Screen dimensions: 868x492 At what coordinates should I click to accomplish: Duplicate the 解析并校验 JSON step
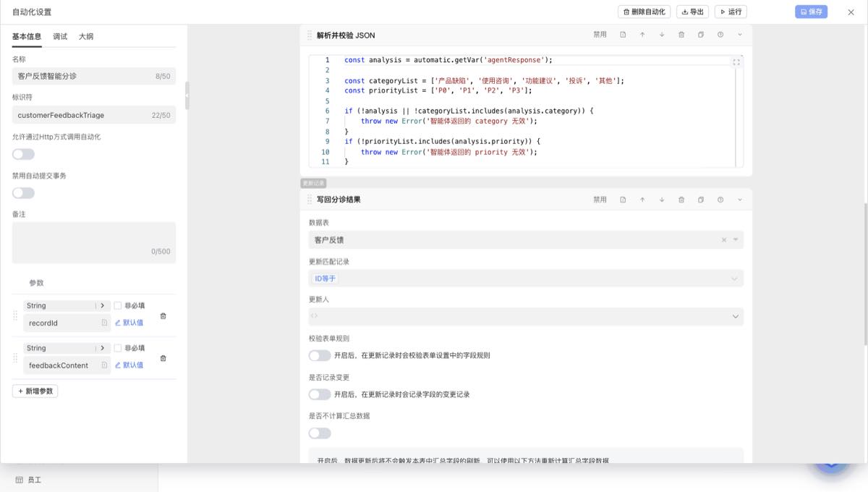(701, 35)
